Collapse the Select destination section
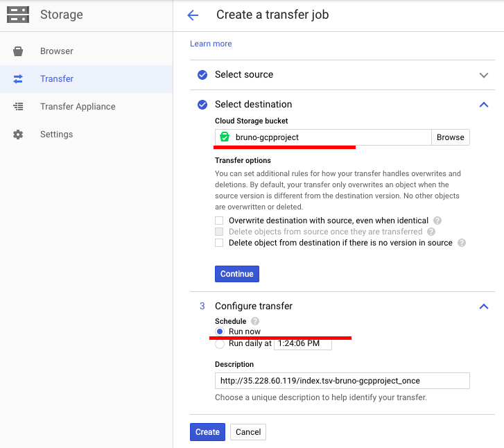Screen dimensions: 504x448 pyautogui.click(x=484, y=105)
